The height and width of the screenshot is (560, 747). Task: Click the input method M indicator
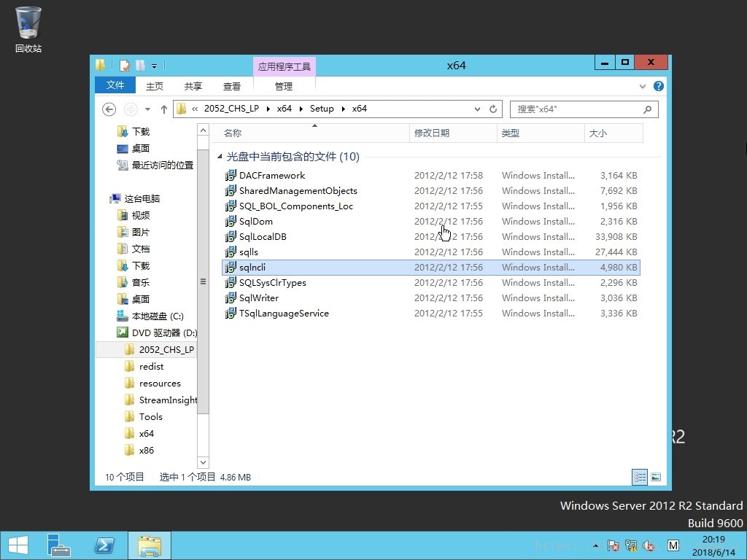[673, 545]
